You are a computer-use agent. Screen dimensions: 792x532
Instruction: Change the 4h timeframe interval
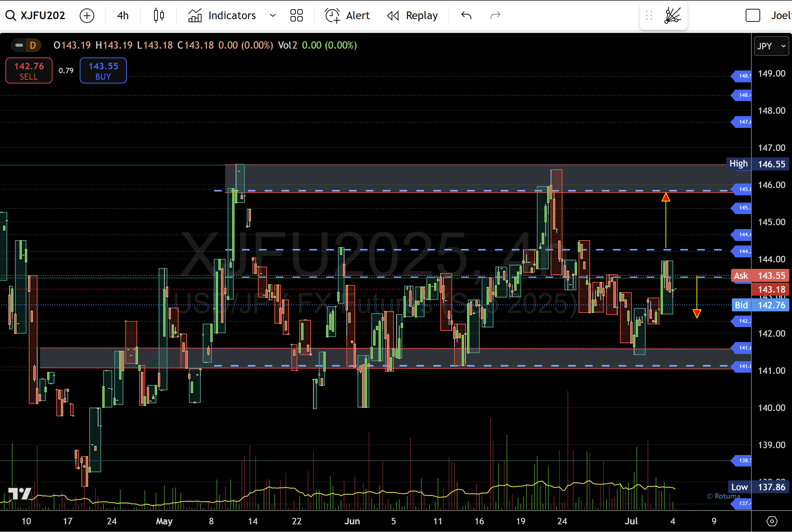123,16
